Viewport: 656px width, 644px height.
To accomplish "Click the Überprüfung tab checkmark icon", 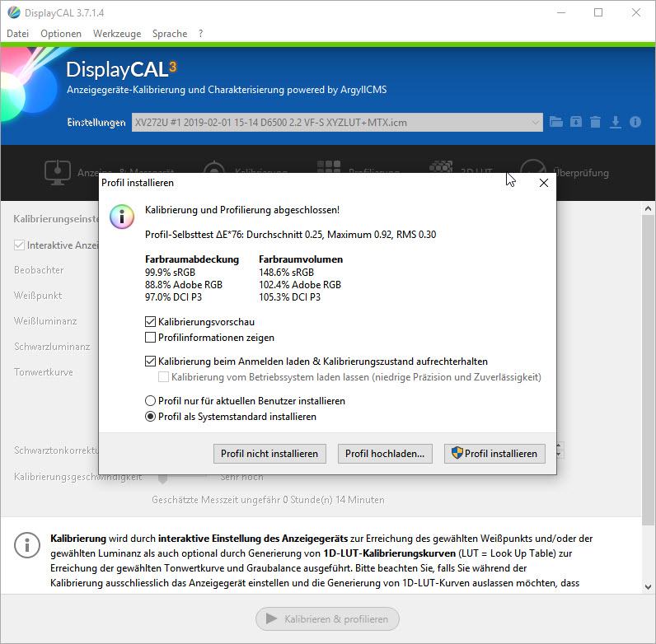I will coord(533,167).
